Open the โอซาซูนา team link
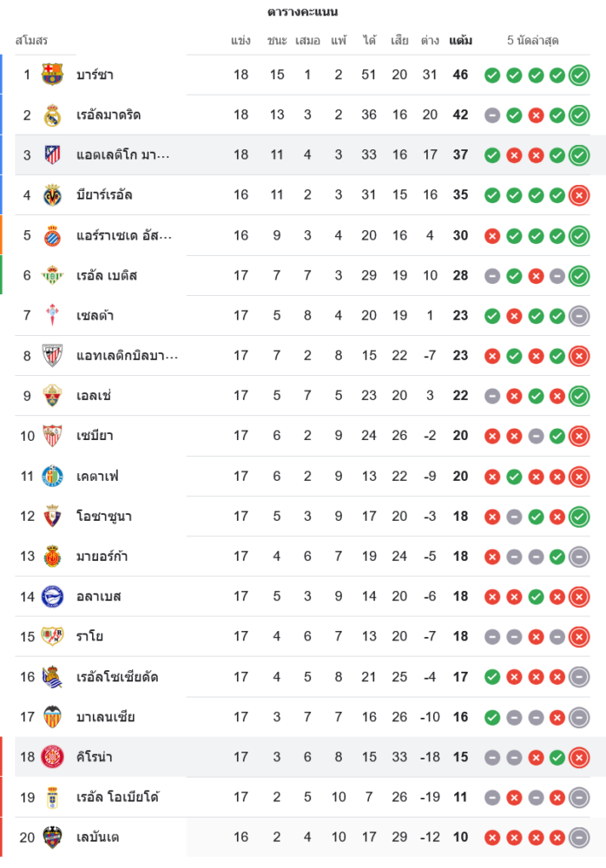The image size is (606, 868). coord(104,516)
